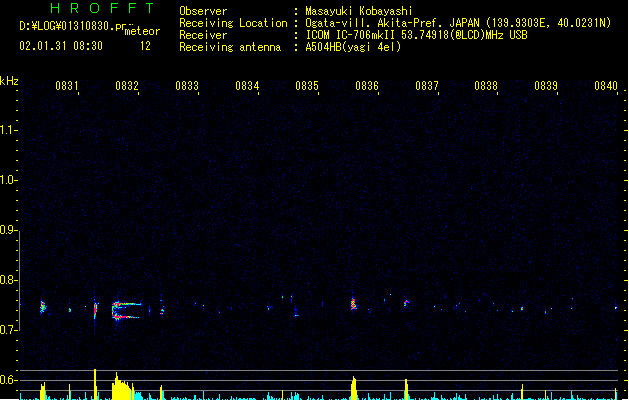Click the 0.6 kHz axis label

(x=7, y=380)
